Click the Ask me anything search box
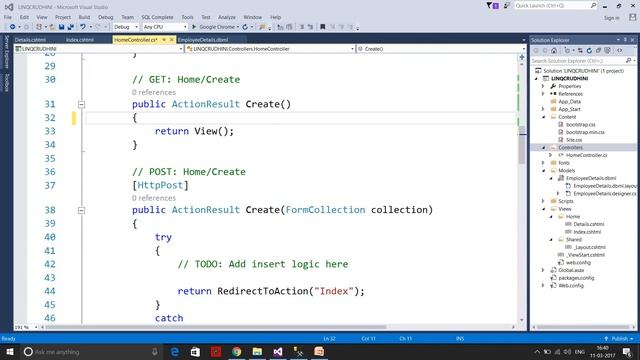Screen dimensions: 640x360 92,351
